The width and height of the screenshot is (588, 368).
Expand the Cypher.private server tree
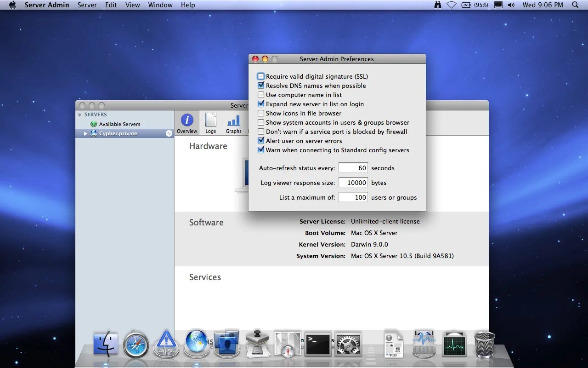click(85, 133)
